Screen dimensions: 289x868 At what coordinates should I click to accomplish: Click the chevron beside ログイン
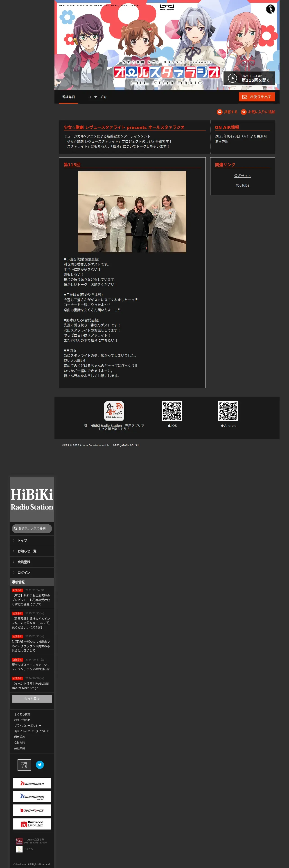tap(14, 573)
